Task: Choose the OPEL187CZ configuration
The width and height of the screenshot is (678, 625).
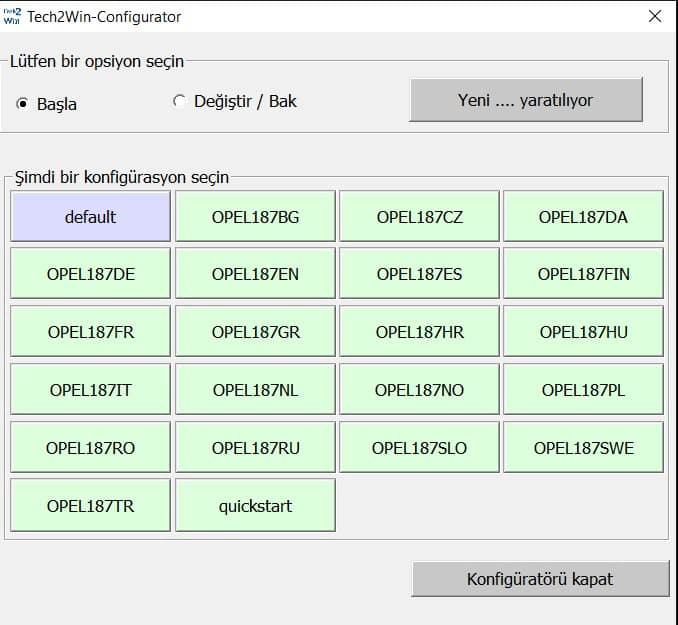Action: click(419, 216)
